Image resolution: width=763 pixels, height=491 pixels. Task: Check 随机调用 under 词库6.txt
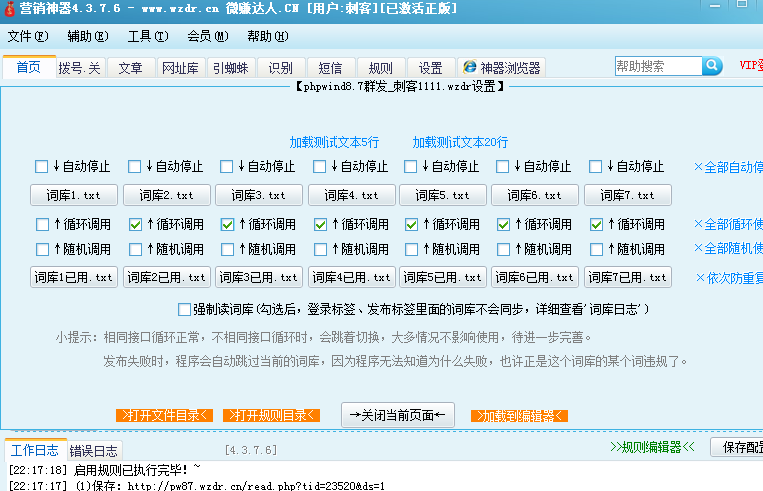pos(504,250)
